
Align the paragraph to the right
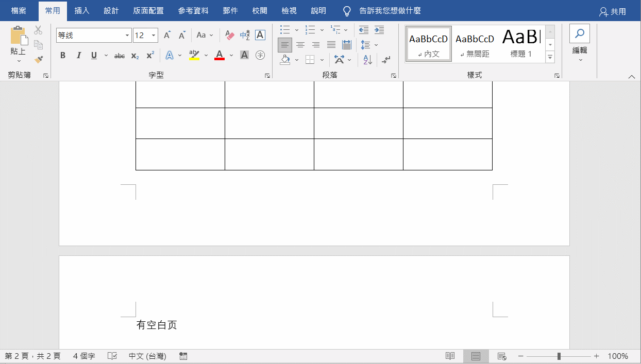click(x=316, y=45)
